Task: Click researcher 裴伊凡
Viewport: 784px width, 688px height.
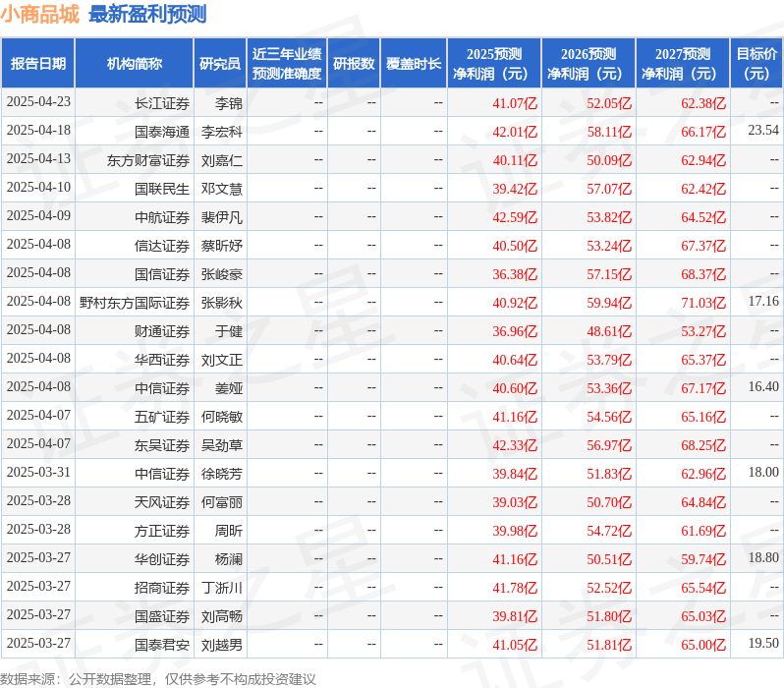Action: [222, 217]
